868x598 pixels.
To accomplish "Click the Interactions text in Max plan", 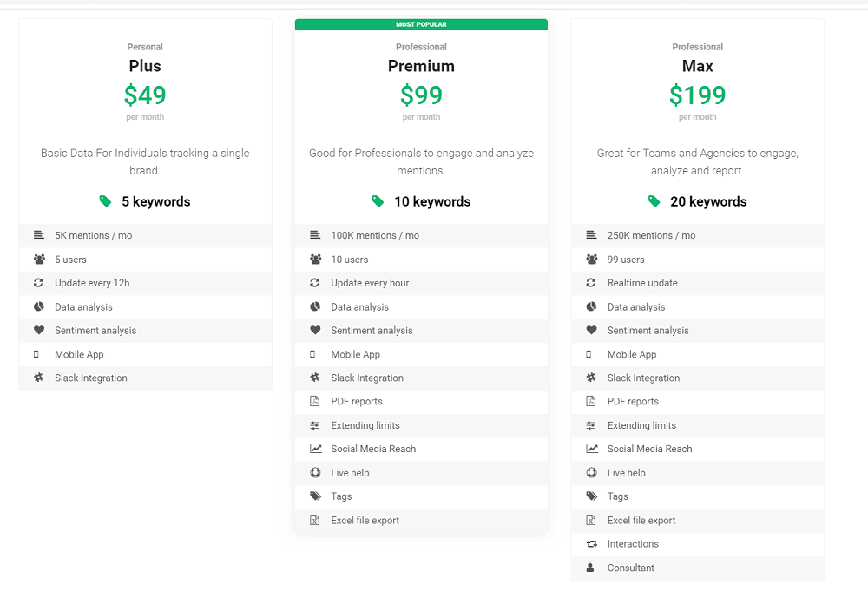I will coord(633,543).
